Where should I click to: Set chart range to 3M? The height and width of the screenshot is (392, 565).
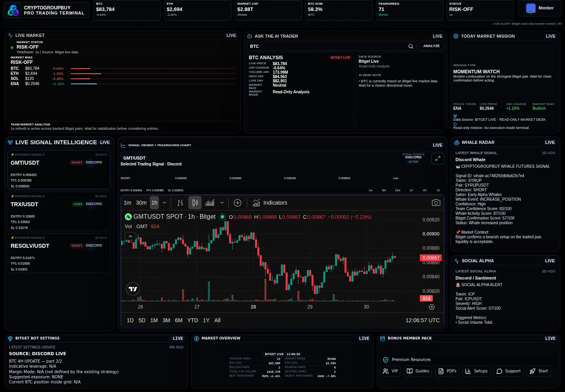pos(166,320)
